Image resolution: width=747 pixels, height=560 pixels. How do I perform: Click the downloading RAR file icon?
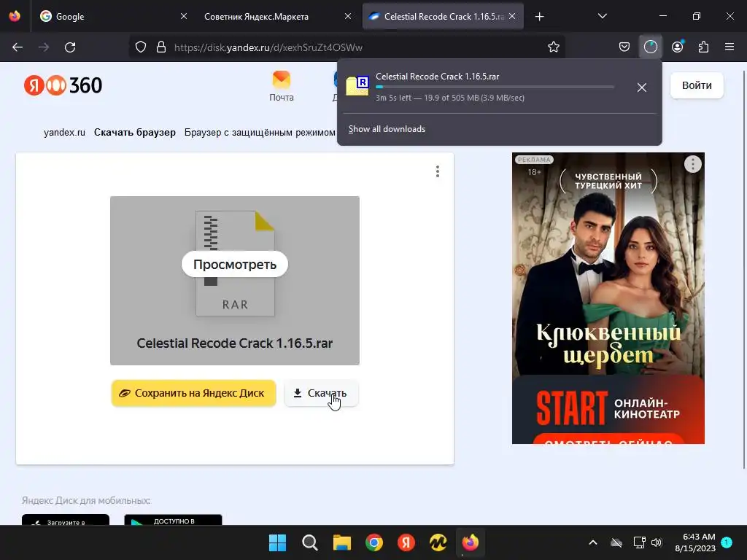point(357,86)
